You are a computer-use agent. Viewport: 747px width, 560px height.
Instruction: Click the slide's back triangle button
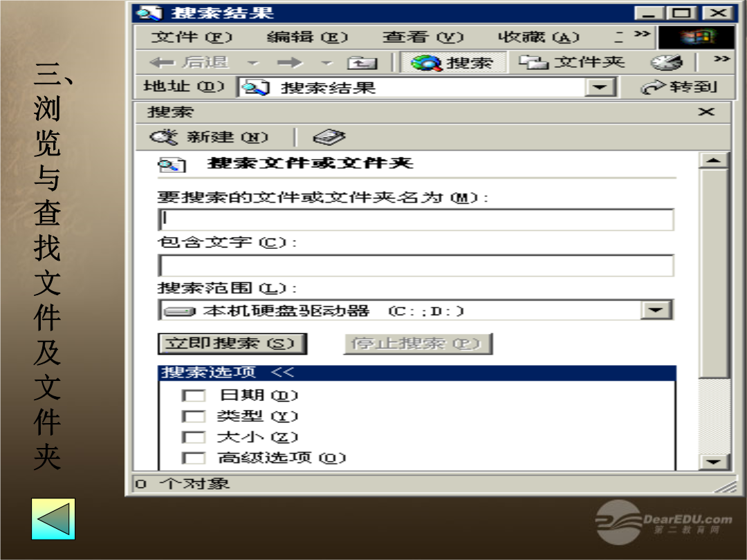point(53,519)
